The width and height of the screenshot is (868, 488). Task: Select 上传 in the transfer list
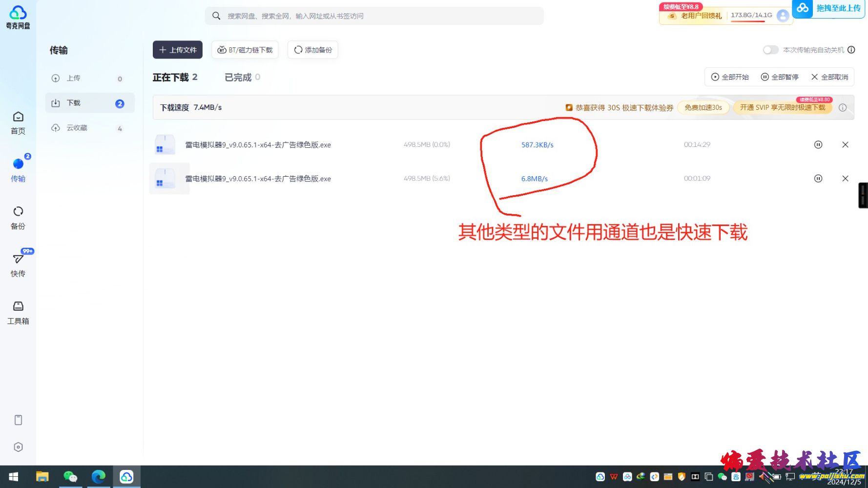point(73,78)
